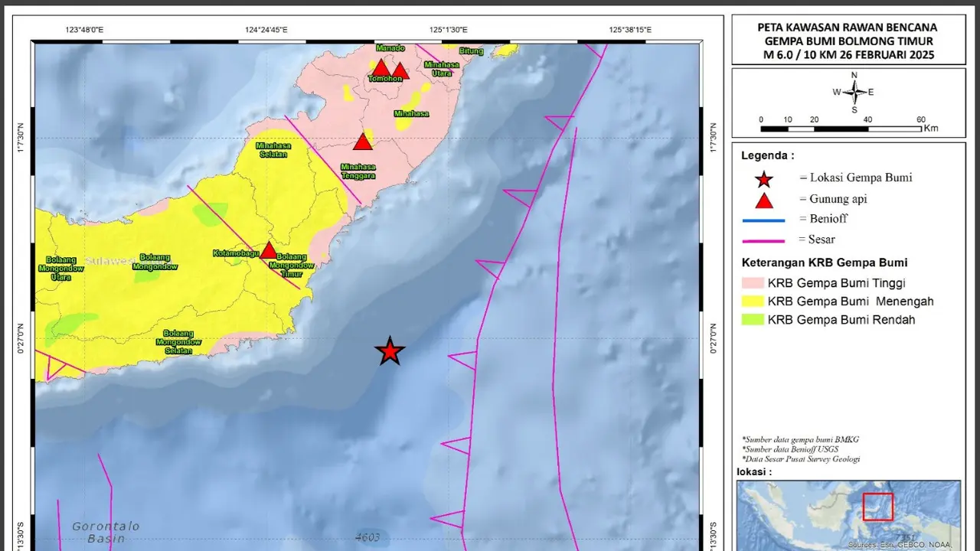Click the 'Minahasa Utara' map label
This screenshot has width=980, height=551.
[441, 69]
